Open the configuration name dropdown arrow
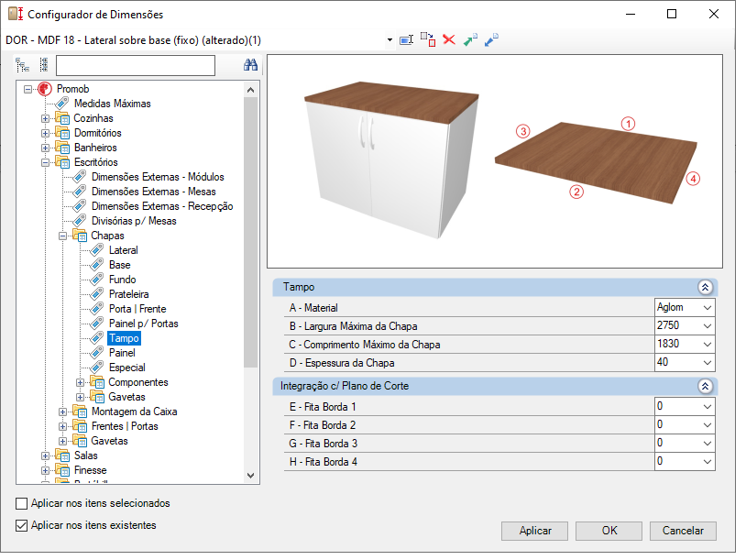Screen dimensions: 746x560 tap(389, 40)
